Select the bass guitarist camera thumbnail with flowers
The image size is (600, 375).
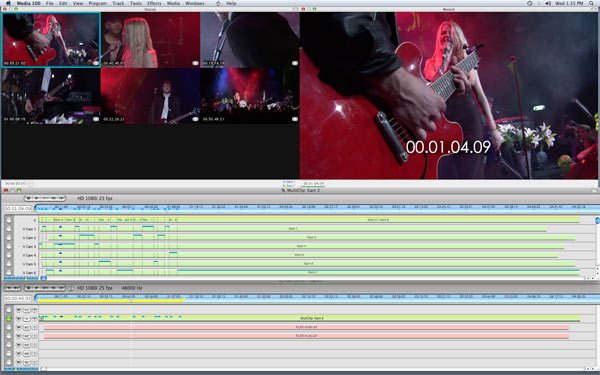tap(51, 96)
